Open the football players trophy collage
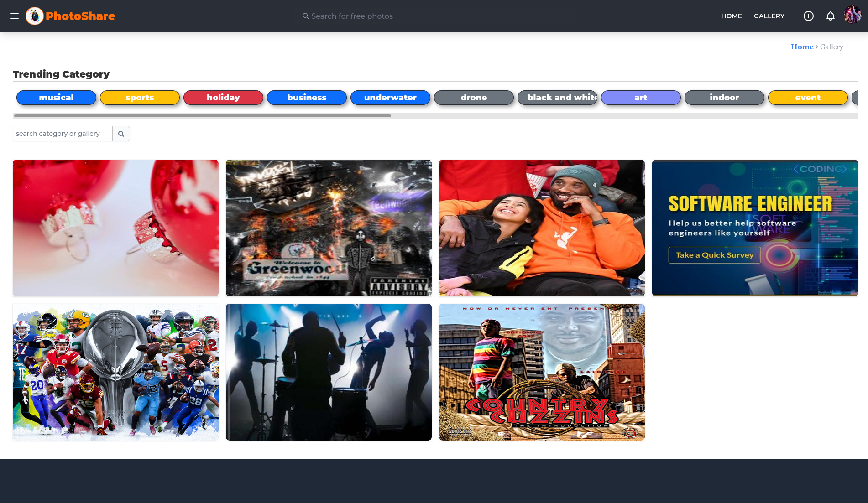This screenshot has height=503, width=868. pos(115,372)
